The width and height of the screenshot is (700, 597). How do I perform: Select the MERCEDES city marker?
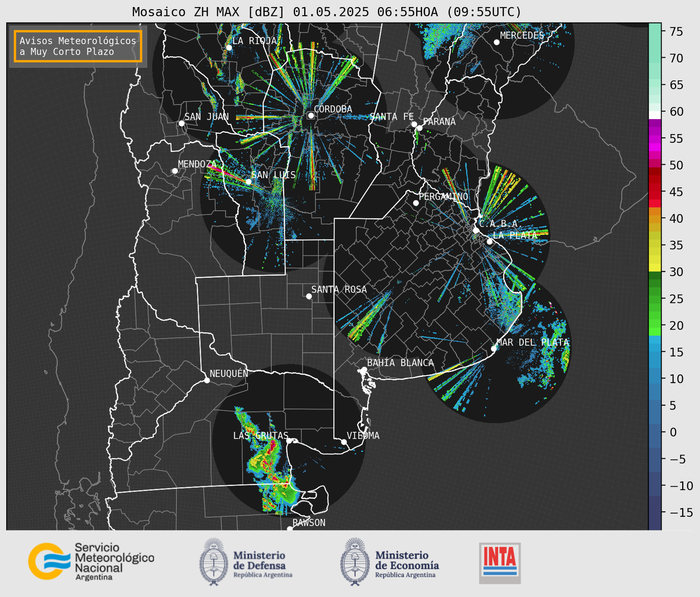[496, 42]
